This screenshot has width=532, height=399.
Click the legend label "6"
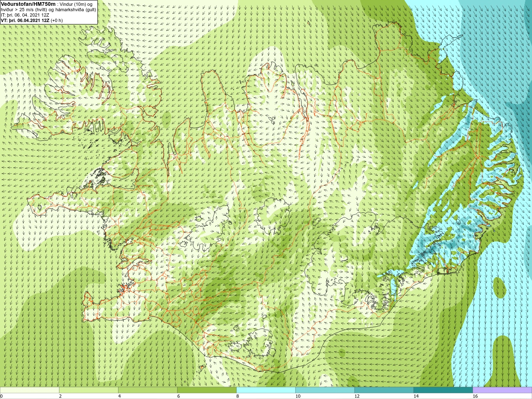tap(178, 396)
